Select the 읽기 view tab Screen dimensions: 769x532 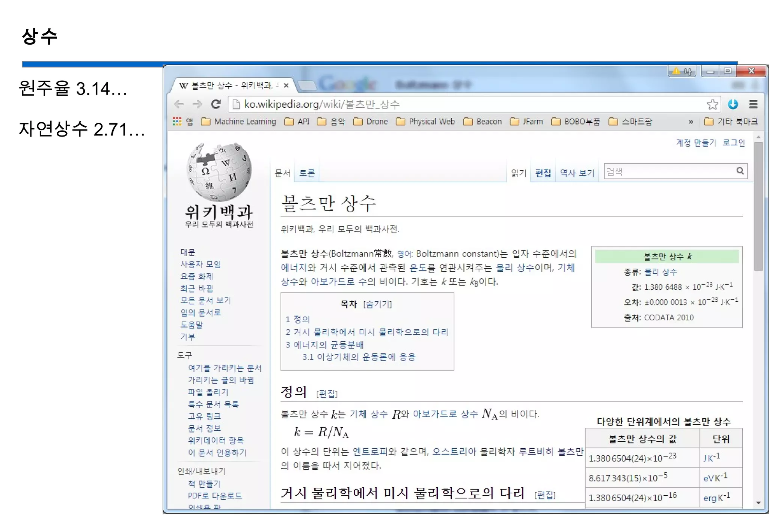pyautogui.click(x=519, y=173)
